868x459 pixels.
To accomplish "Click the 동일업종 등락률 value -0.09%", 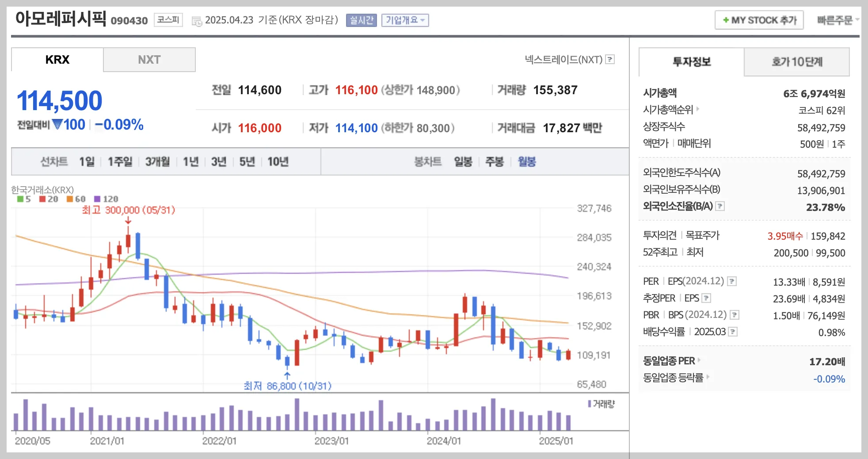I will pos(829,379).
